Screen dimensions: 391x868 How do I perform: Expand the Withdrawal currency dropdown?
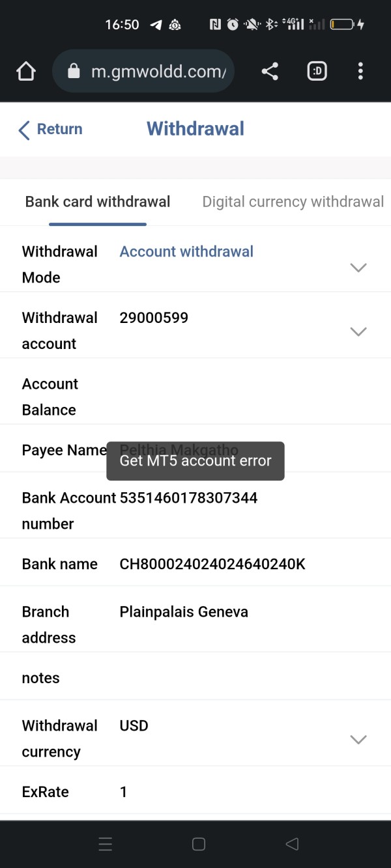click(358, 739)
